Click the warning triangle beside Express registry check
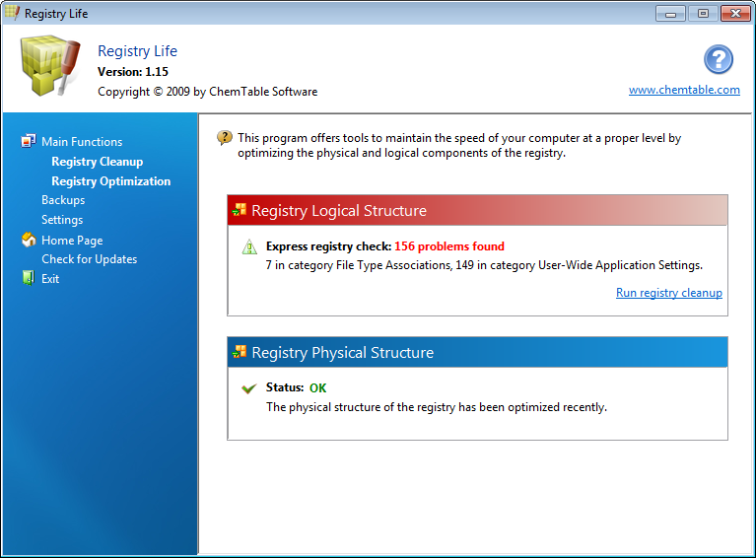756x558 pixels. [249, 246]
